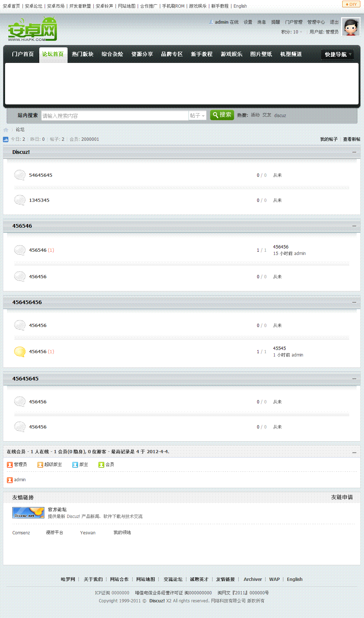Open the 资源分享 navigation tab
This screenshot has width=364, height=618.
coord(142,54)
